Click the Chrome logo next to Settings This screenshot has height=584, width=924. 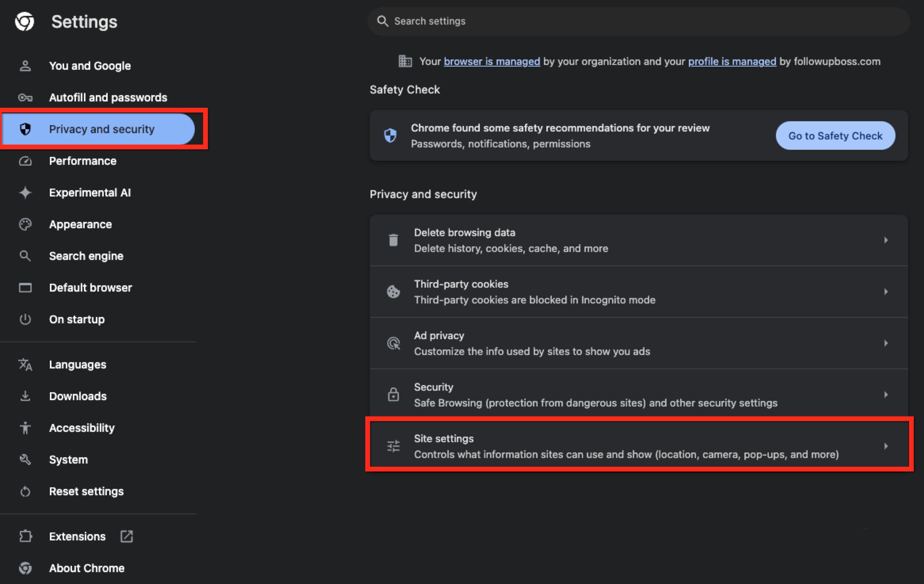25,21
